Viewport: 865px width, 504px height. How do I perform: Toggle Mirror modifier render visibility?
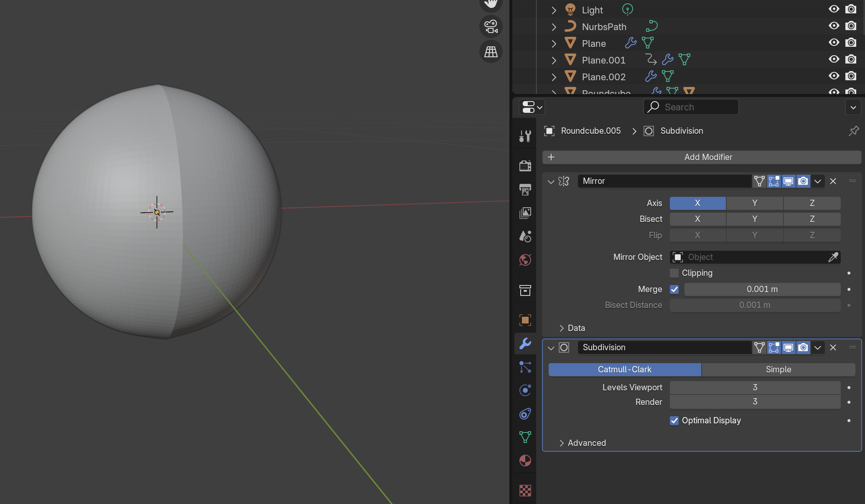pos(803,181)
